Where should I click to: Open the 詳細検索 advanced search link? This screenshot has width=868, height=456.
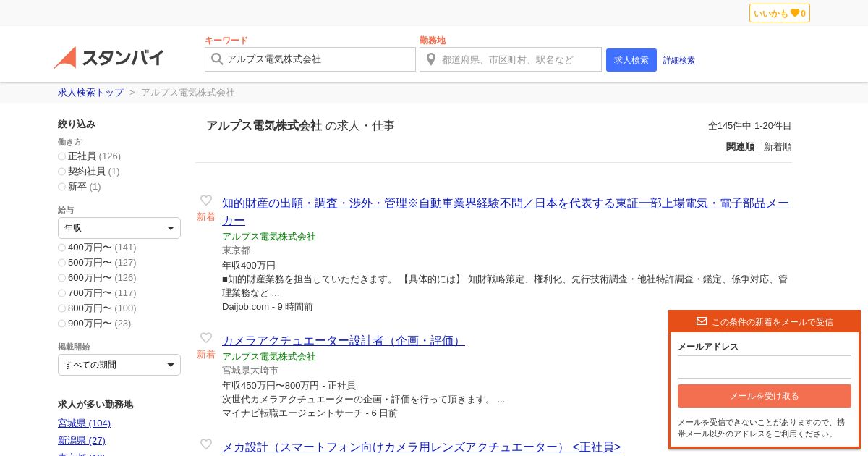[679, 60]
